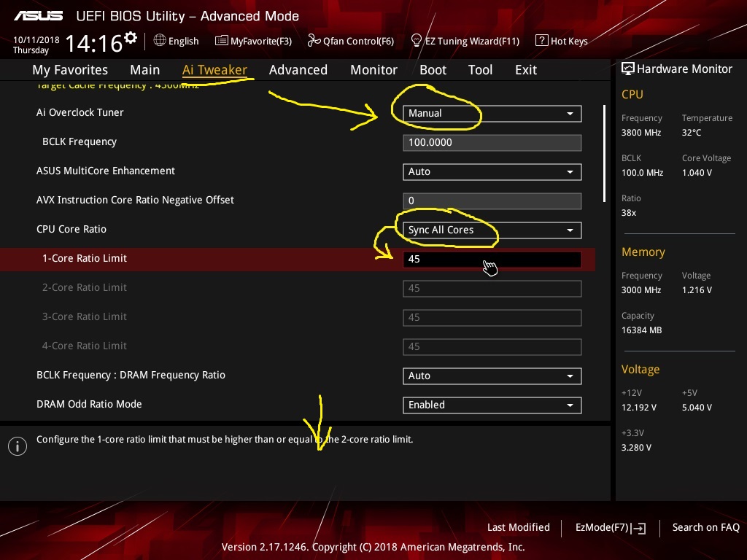Select the DRAM Odd Ratio Mode label

[89, 404]
